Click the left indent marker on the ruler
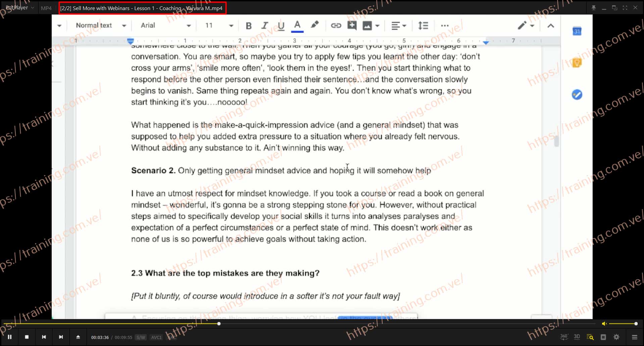 coord(131,41)
